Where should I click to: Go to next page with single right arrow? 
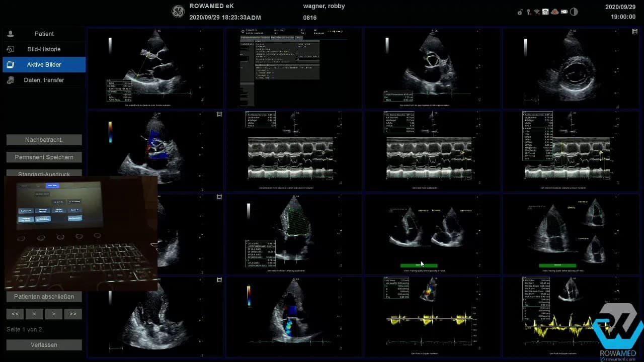53,314
